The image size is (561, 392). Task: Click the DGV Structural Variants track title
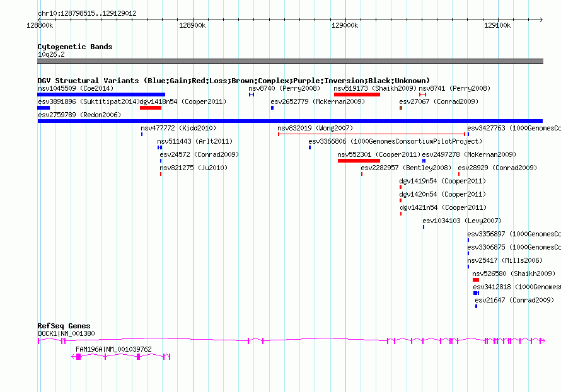pos(234,81)
